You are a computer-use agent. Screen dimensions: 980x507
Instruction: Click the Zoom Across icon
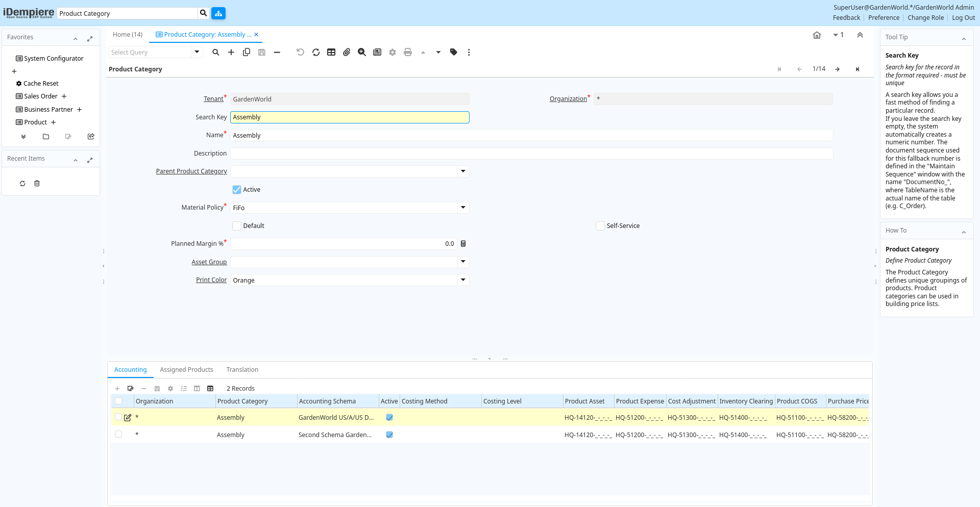point(362,52)
